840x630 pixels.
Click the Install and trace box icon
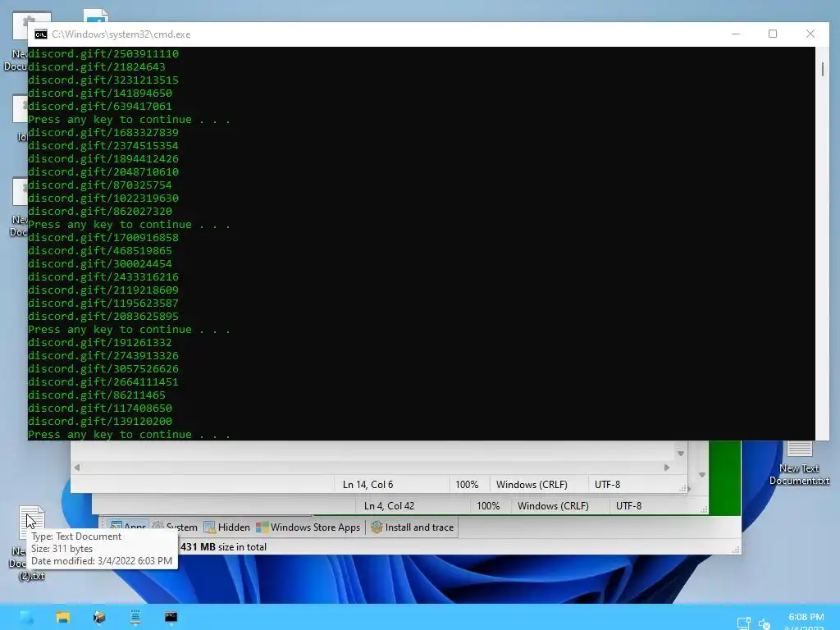377,527
